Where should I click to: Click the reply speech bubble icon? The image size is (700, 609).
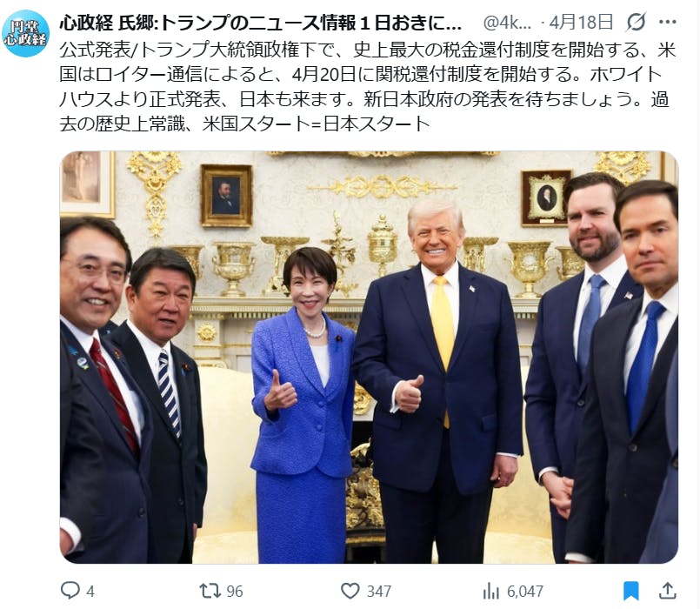coord(70,591)
